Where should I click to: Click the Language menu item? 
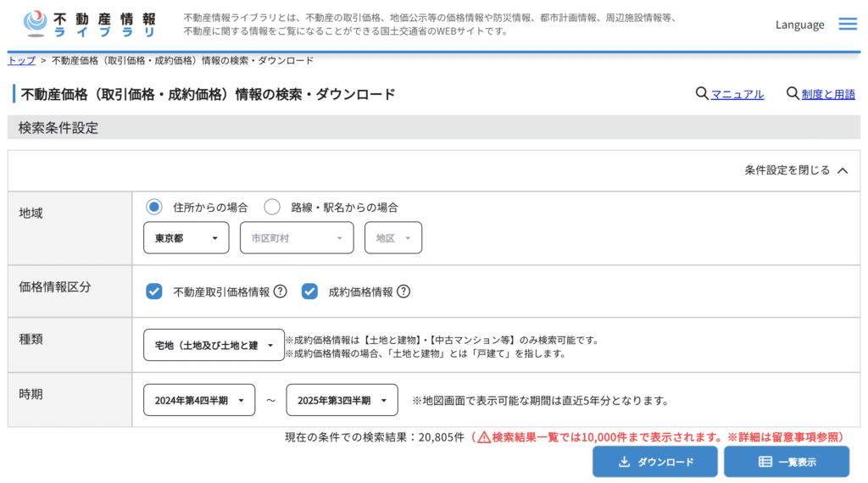799,25
